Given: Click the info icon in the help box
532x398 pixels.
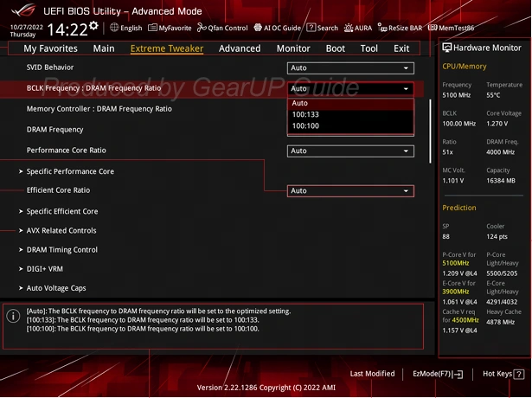Looking at the screenshot, I should (13, 316).
